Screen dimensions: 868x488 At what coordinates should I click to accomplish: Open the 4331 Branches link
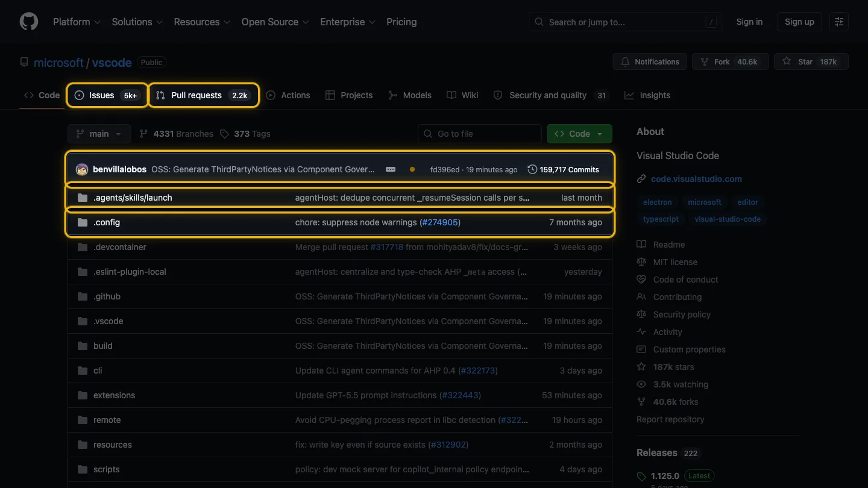(x=176, y=134)
